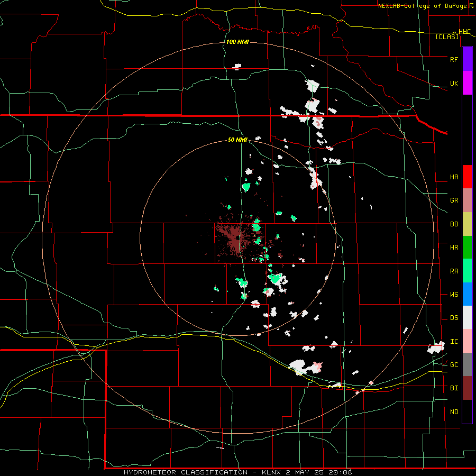Viewport: 476px width, 476px height.
Task: Click the BD legend label
Action: [x=454, y=224]
